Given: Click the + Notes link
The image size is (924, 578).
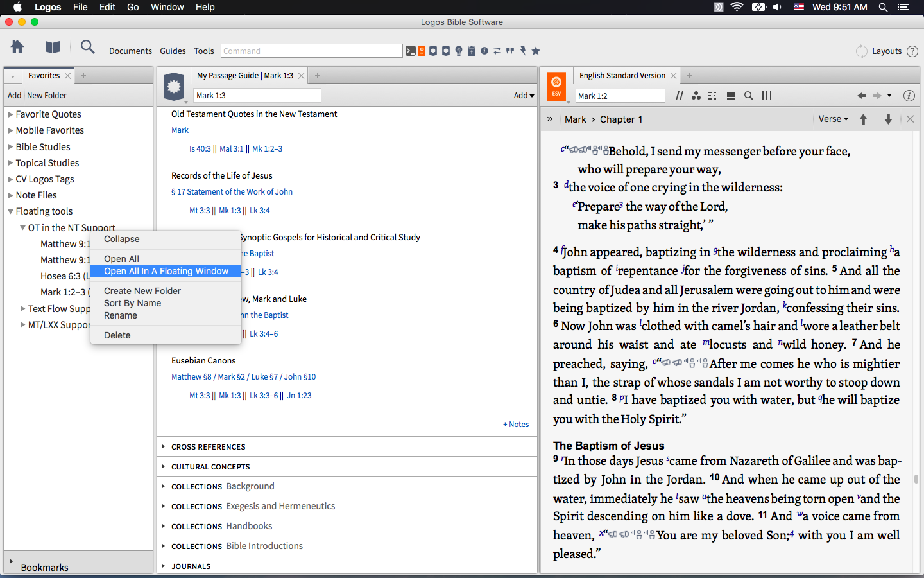Looking at the screenshot, I should point(516,425).
